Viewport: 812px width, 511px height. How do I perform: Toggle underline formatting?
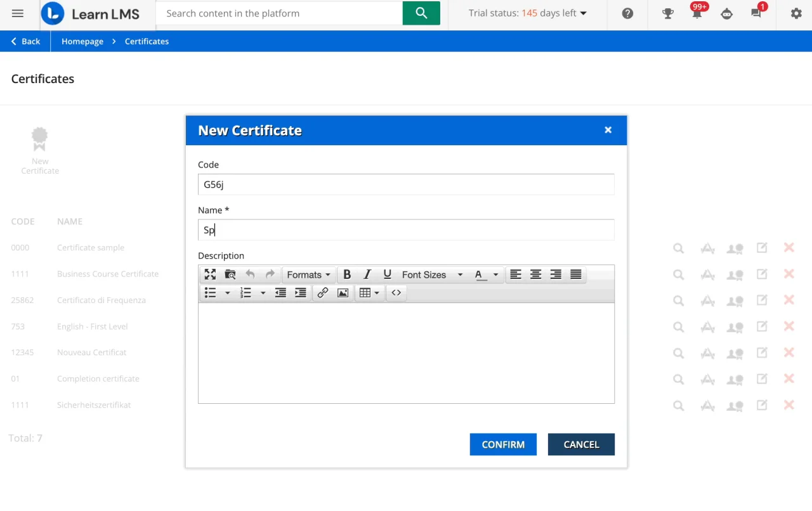[387, 275]
